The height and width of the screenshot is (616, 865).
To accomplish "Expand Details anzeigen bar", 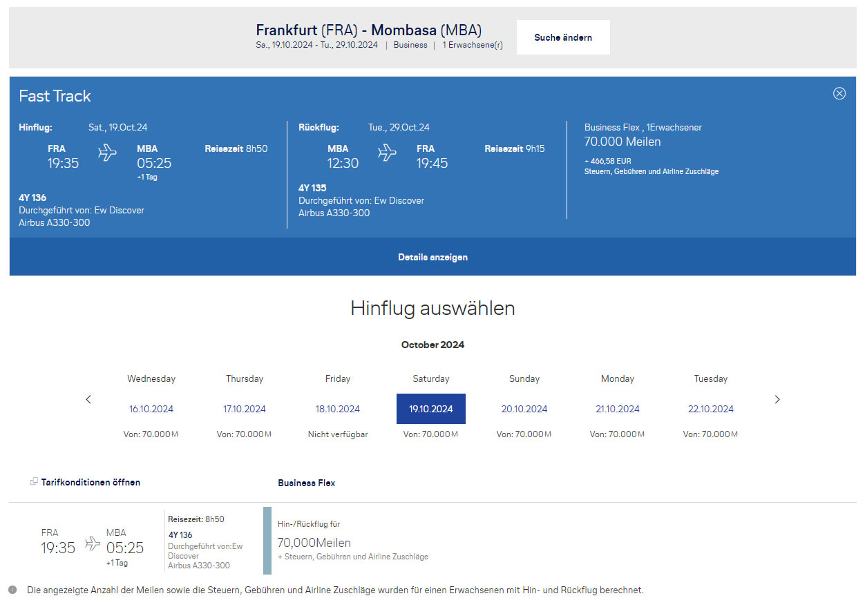I will 432,257.
